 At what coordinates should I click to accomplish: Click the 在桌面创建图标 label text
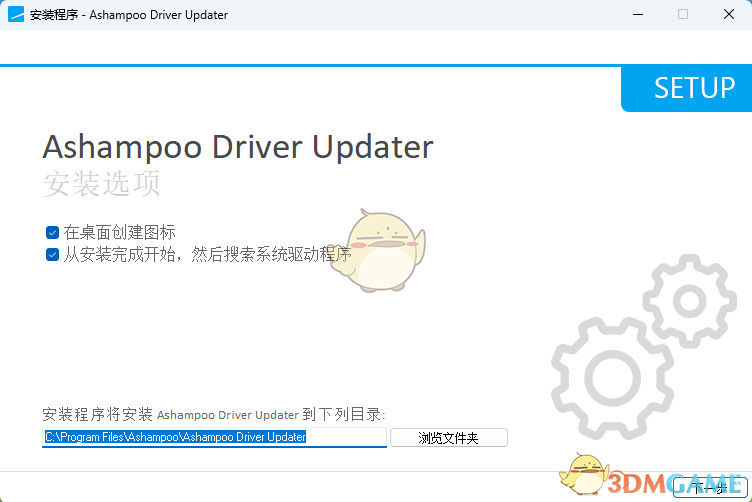click(119, 233)
